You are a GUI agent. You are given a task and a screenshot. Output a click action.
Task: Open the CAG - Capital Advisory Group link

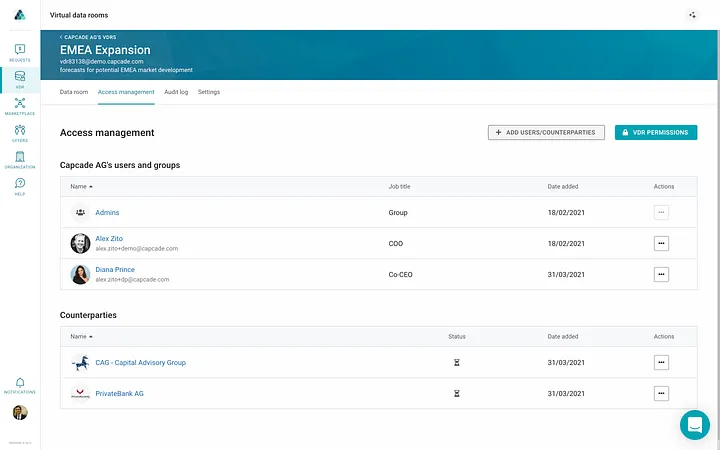click(141, 363)
